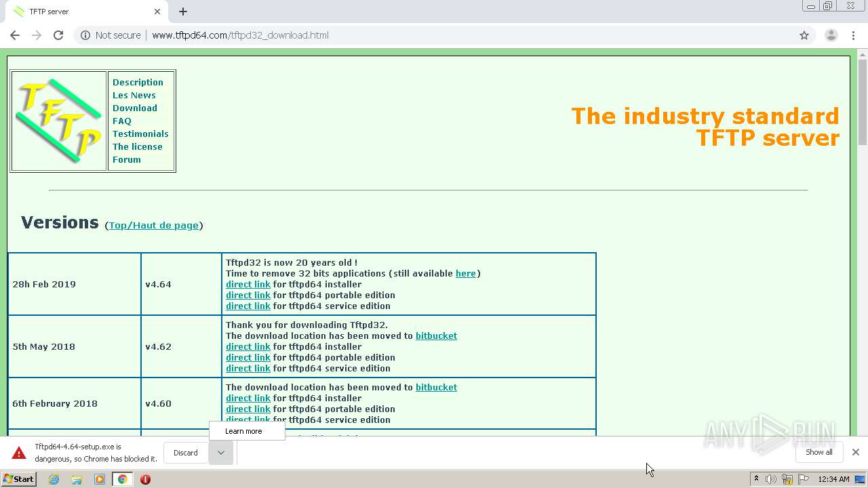The width and height of the screenshot is (868, 488).
Task: Open FAQ in site menu
Action: (122, 121)
